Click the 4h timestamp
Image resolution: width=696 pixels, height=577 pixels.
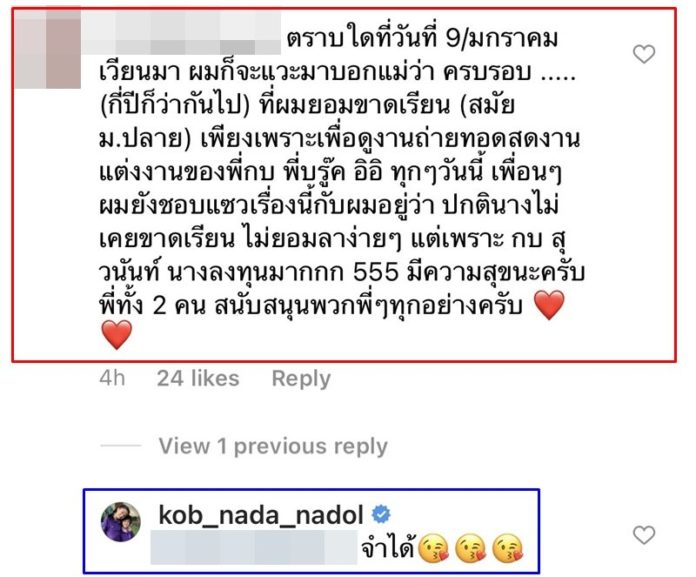click(x=112, y=379)
